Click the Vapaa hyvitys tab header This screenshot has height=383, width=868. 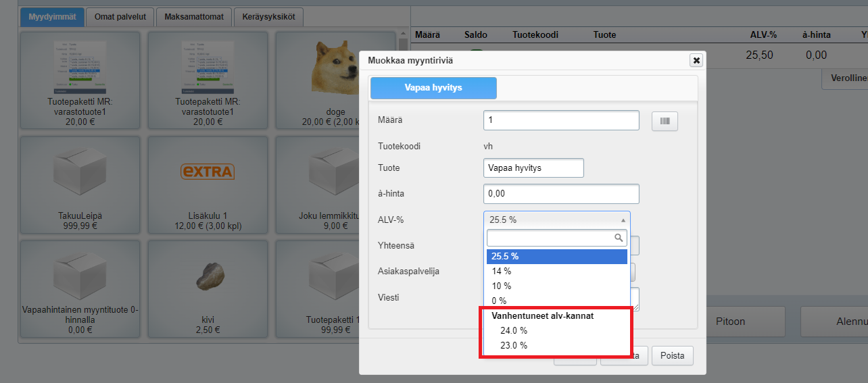coord(433,88)
